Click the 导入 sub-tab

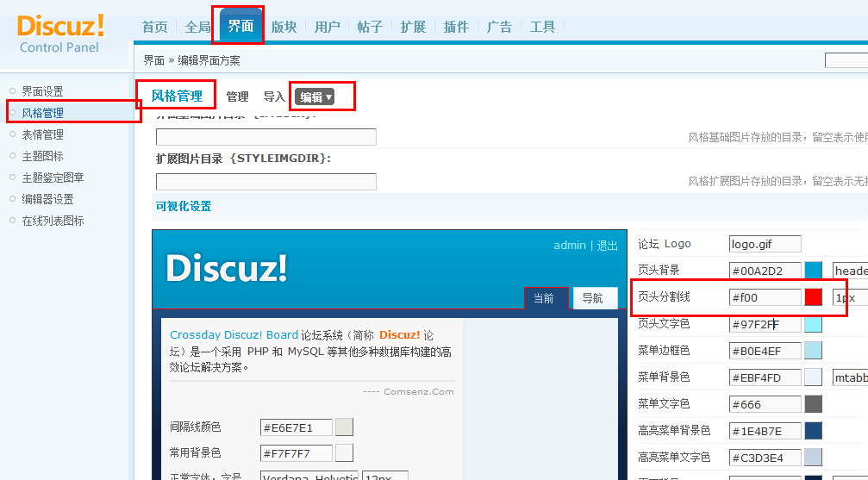(274, 97)
